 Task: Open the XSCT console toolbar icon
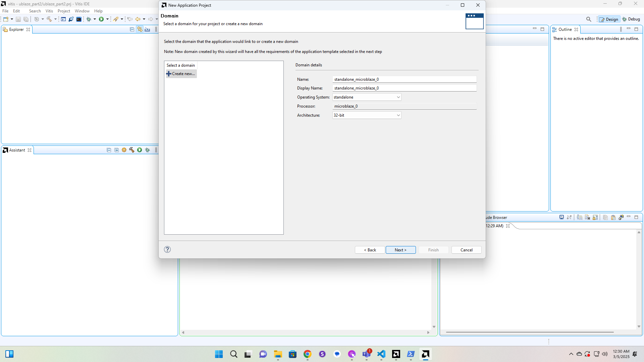79,19
